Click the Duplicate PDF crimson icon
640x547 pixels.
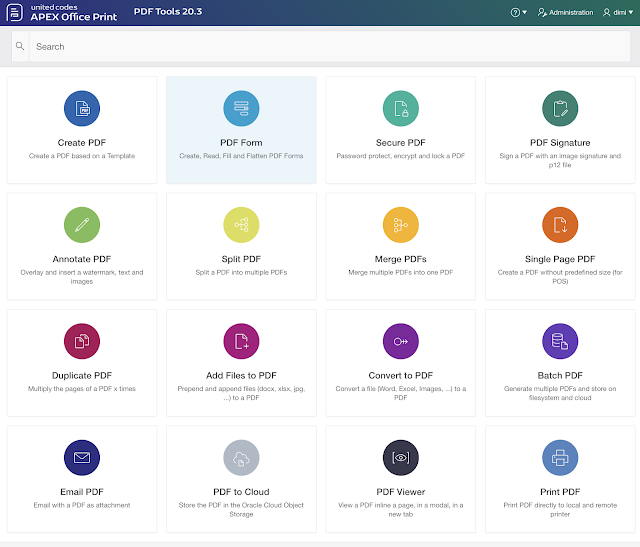[x=82, y=341]
